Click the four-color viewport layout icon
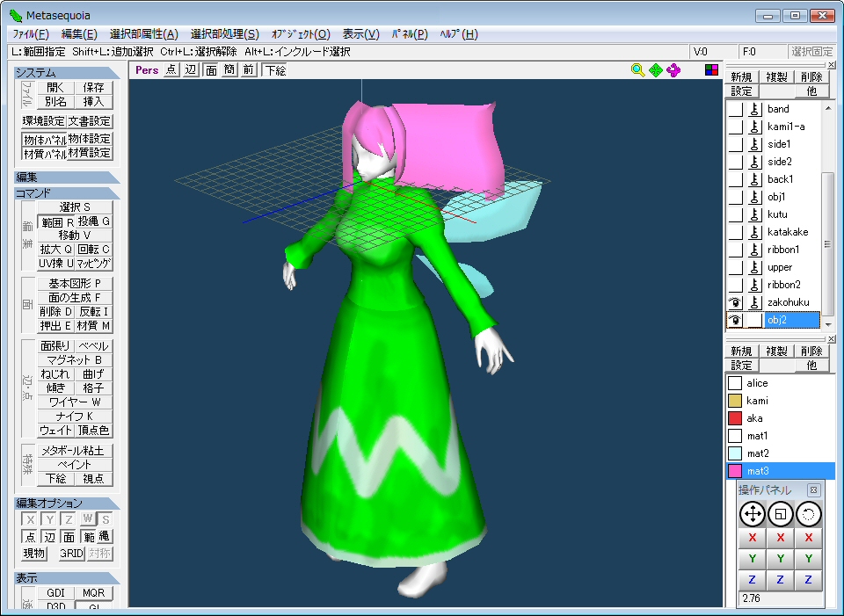844x616 pixels. coord(712,70)
